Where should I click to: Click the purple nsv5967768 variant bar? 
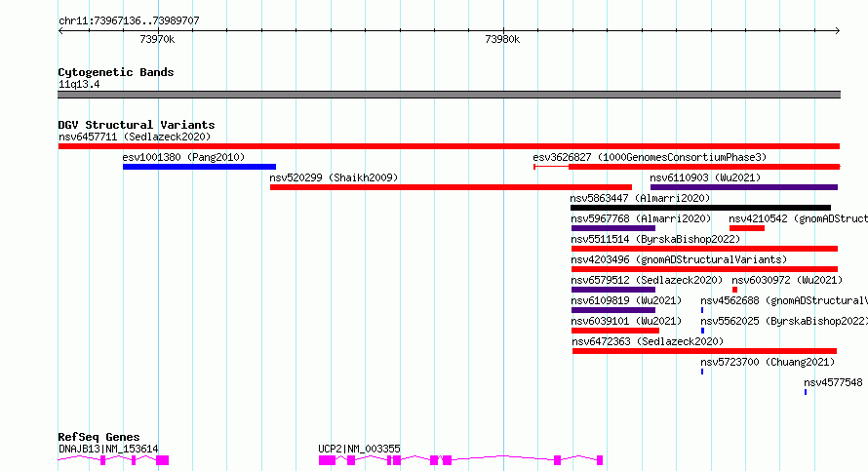pos(613,228)
